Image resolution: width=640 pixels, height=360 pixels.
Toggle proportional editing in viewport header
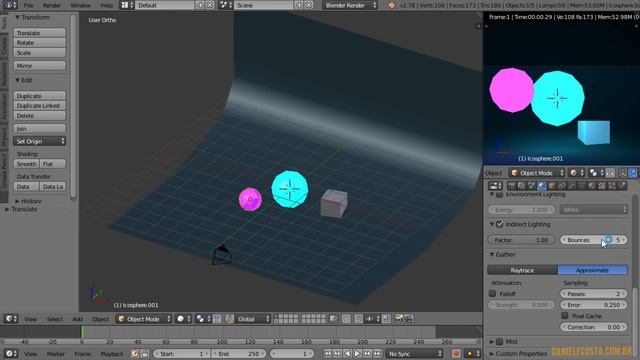[346, 319]
